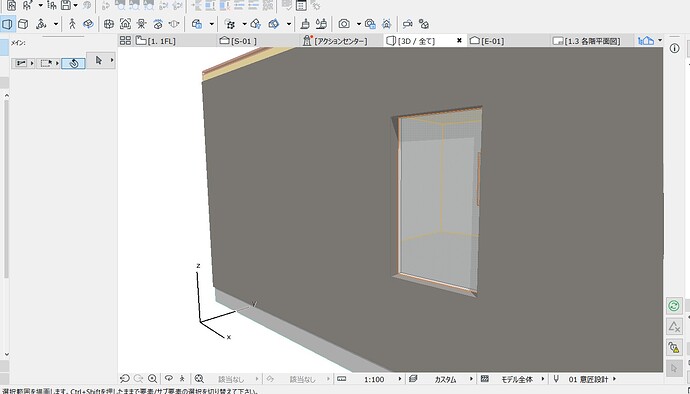Expand the camera render dropdown arrow
The height and width of the screenshot is (394, 690).
tap(359, 24)
